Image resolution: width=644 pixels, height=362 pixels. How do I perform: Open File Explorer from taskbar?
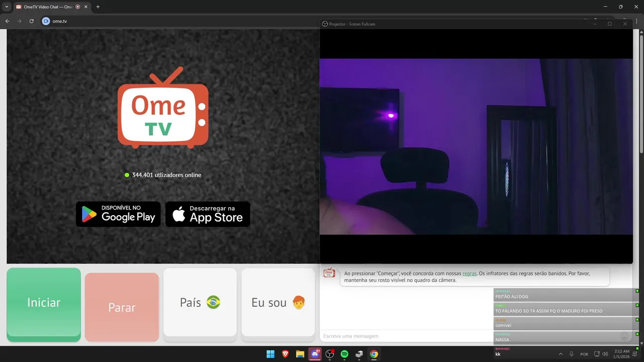pyautogui.click(x=300, y=354)
